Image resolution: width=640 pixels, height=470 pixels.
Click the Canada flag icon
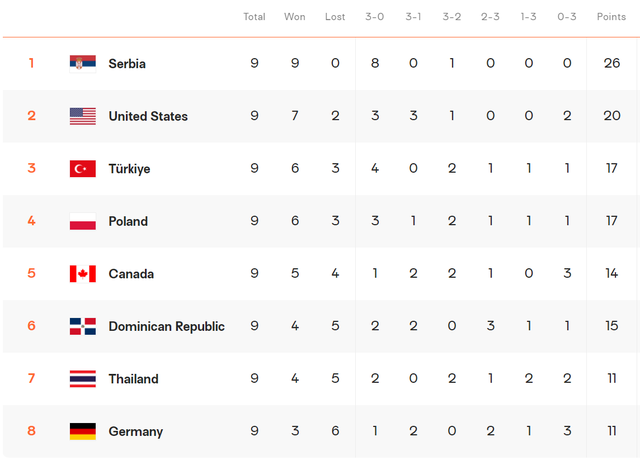[82, 274]
